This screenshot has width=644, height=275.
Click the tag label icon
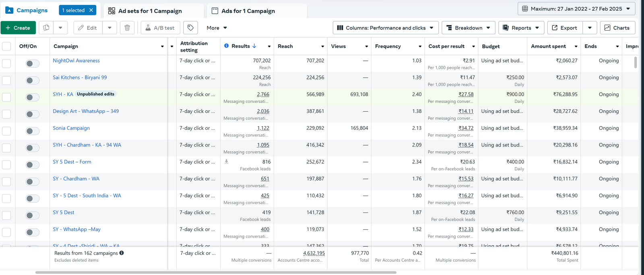tap(190, 28)
